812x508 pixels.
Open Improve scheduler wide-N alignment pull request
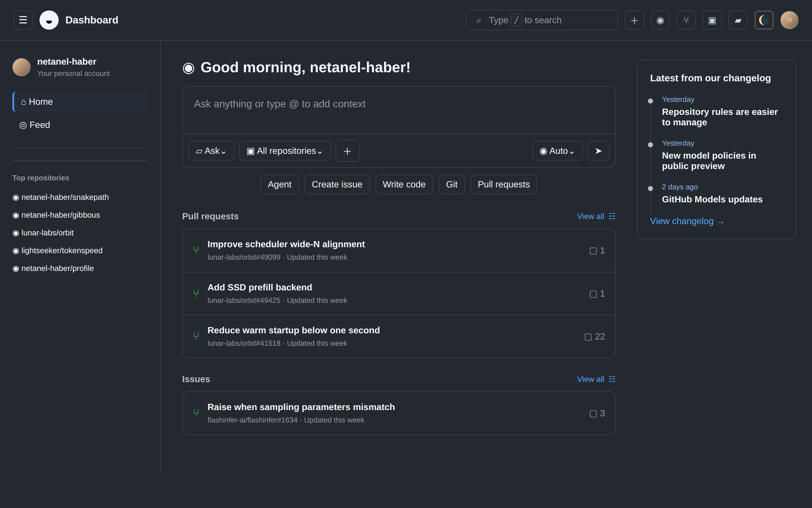pyautogui.click(x=286, y=244)
